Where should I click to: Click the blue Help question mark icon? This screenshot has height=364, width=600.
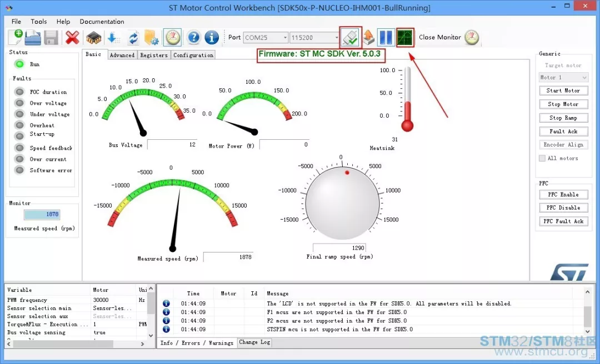[x=193, y=38]
